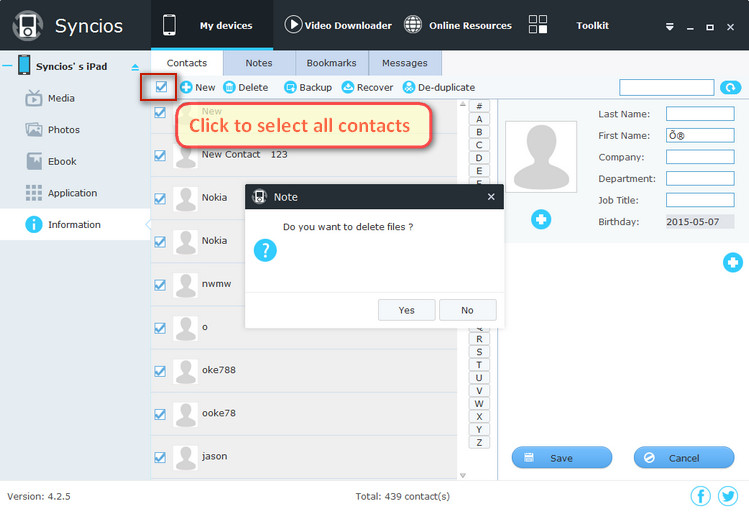Uncheck the 'o' contact checkbox

(160, 328)
